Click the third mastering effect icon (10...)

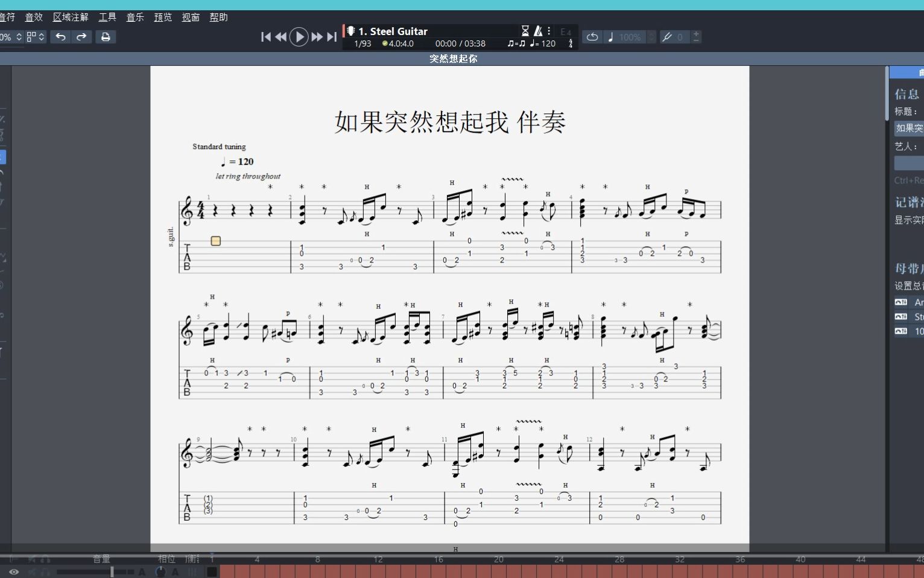click(900, 331)
